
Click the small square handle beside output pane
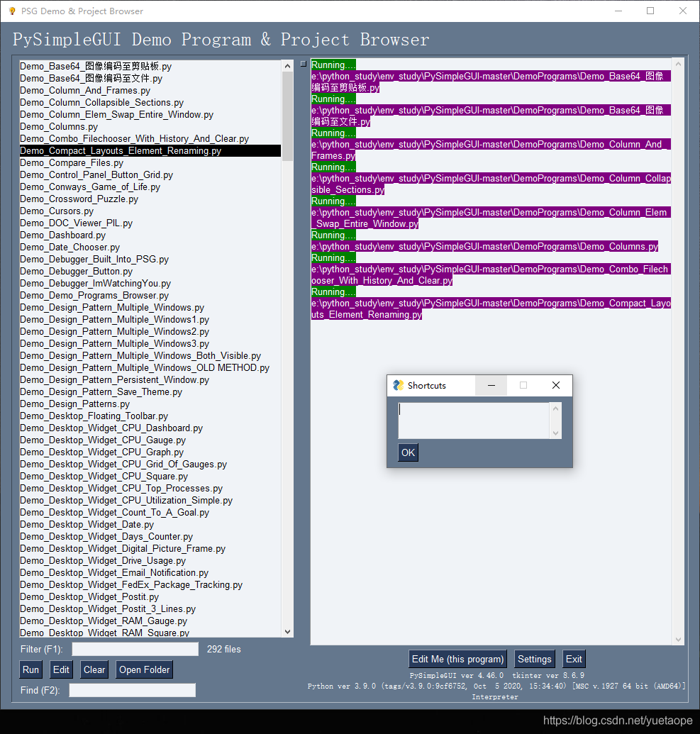click(304, 64)
